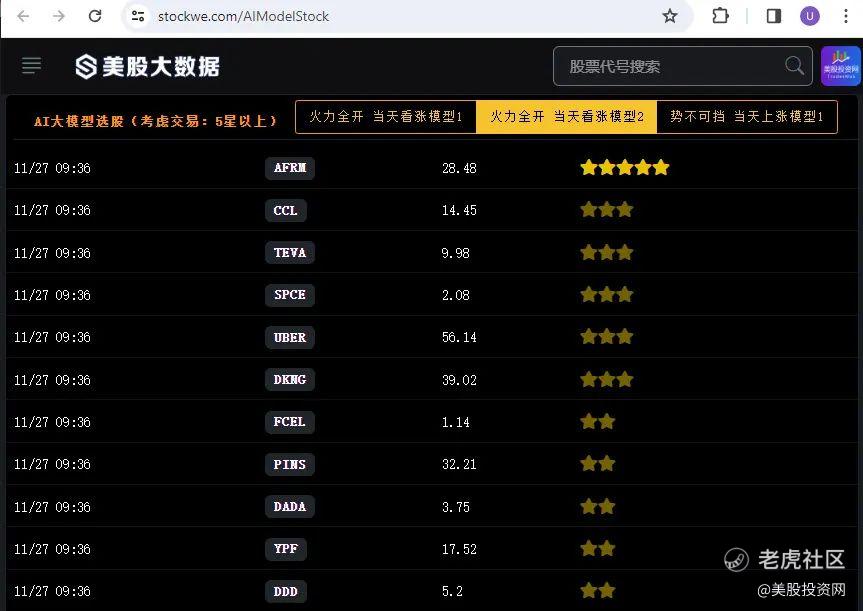863x611 pixels.
Task: Click the AI大模型选股 heading text
Action: (x=155, y=121)
